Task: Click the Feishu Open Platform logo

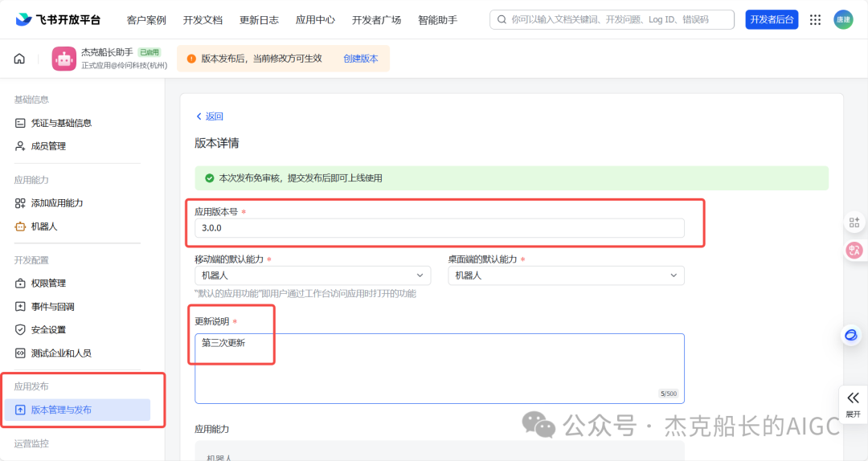Action: point(58,20)
